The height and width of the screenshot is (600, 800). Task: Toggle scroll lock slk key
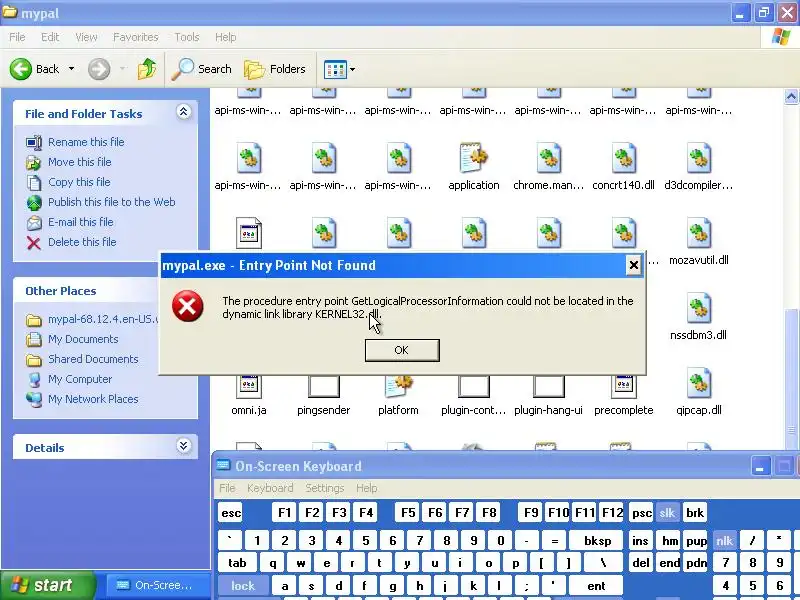pos(667,513)
